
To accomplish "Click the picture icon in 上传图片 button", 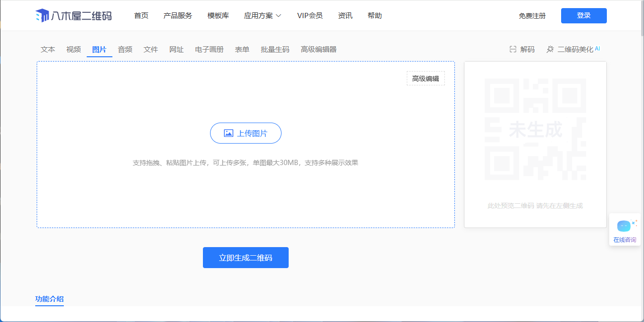I will [x=229, y=134].
